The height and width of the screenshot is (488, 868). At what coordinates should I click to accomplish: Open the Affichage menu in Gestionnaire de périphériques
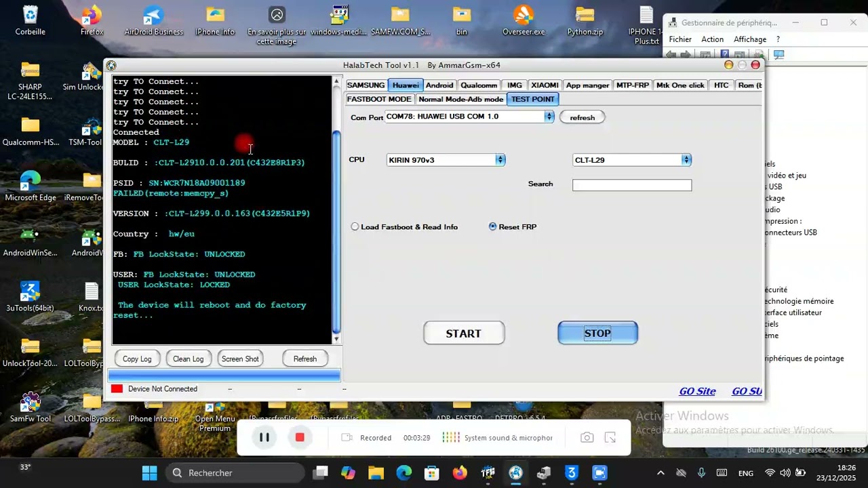tap(749, 39)
